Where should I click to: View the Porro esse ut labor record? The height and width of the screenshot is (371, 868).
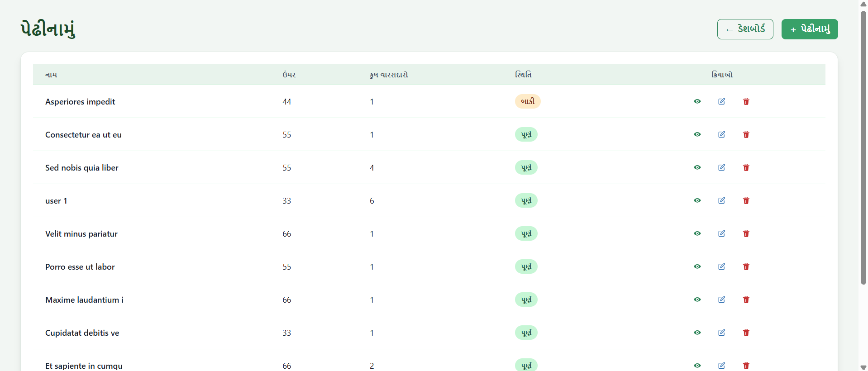[697, 266]
